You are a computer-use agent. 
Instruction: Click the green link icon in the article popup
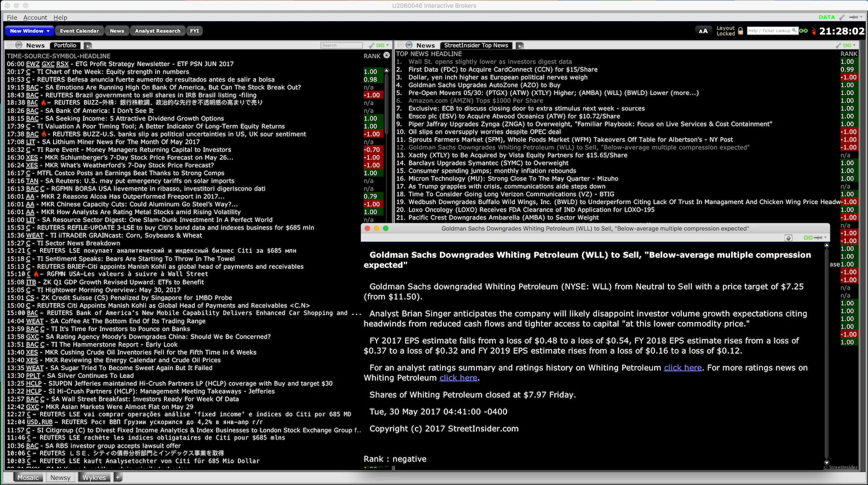click(x=808, y=238)
